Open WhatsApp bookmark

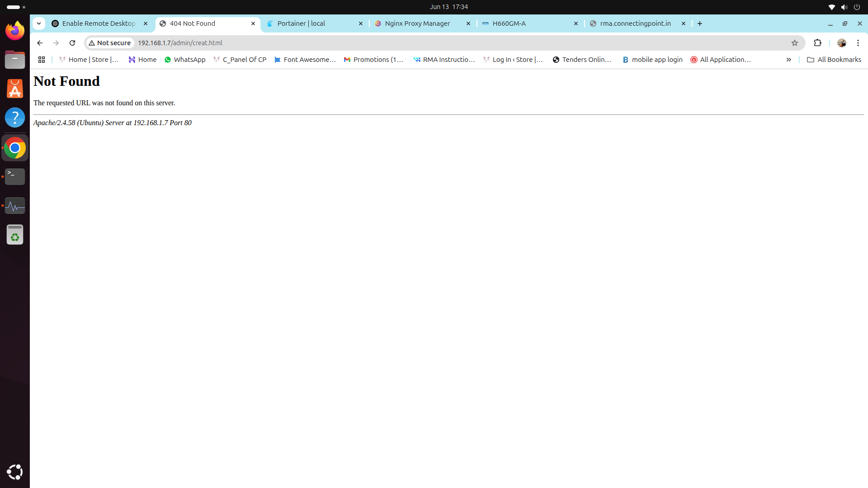pos(185,60)
